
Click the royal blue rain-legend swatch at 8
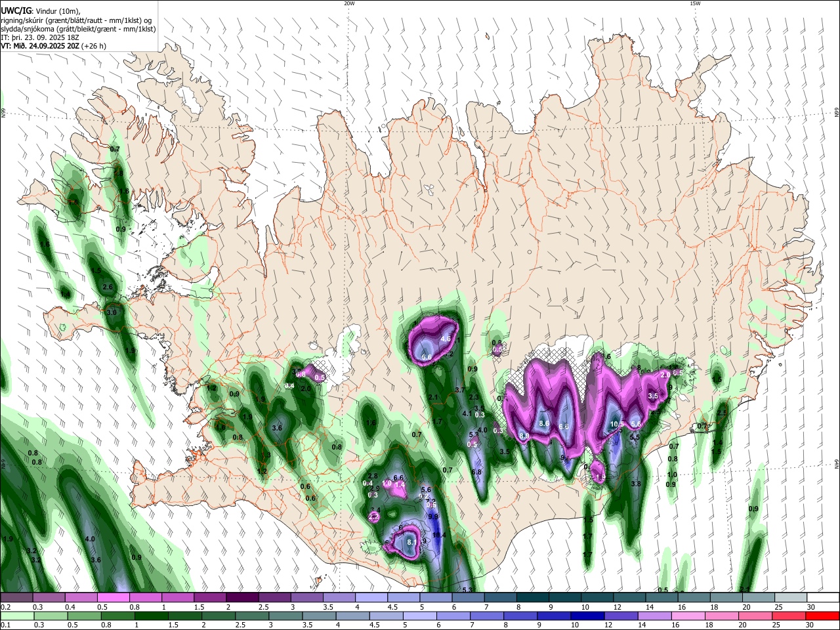pyautogui.click(x=521, y=616)
